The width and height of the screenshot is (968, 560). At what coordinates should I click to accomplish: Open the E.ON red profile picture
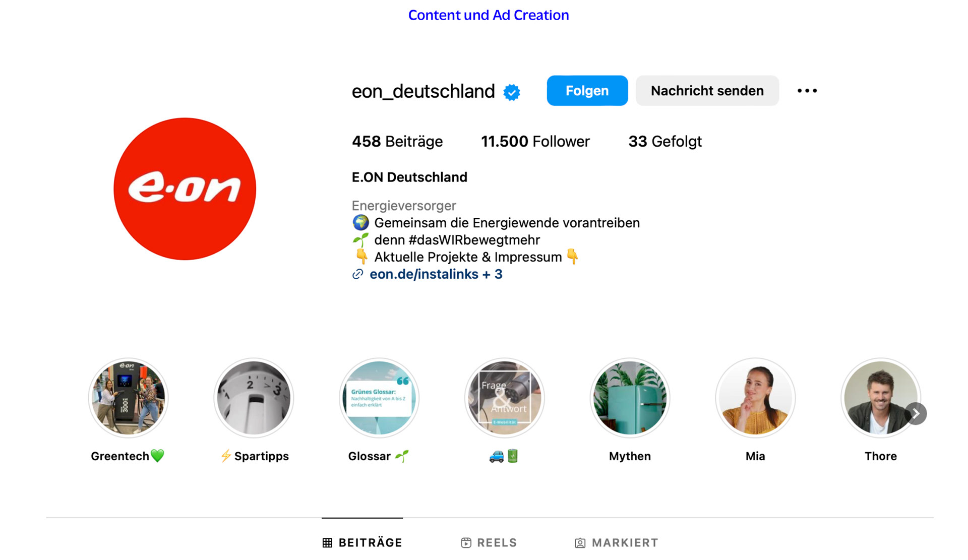[185, 189]
